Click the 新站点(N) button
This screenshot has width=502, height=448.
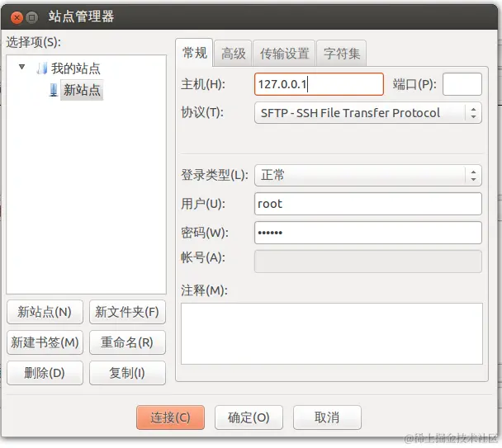click(x=45, y=312)
